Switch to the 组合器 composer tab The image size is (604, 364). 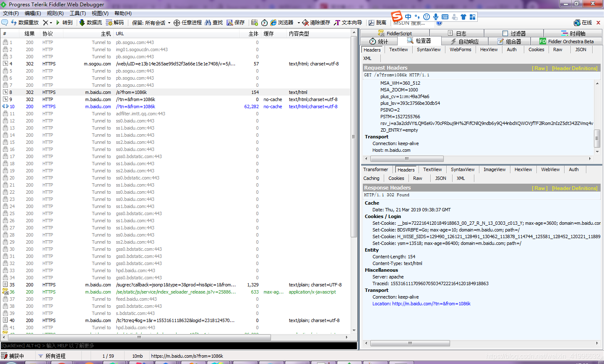pos(509,41)
